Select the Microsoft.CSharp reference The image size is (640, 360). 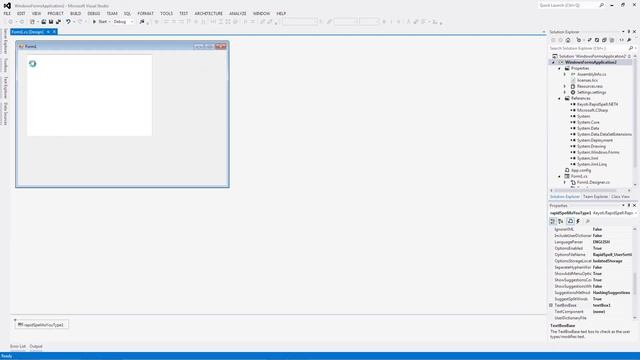(592, 110)
